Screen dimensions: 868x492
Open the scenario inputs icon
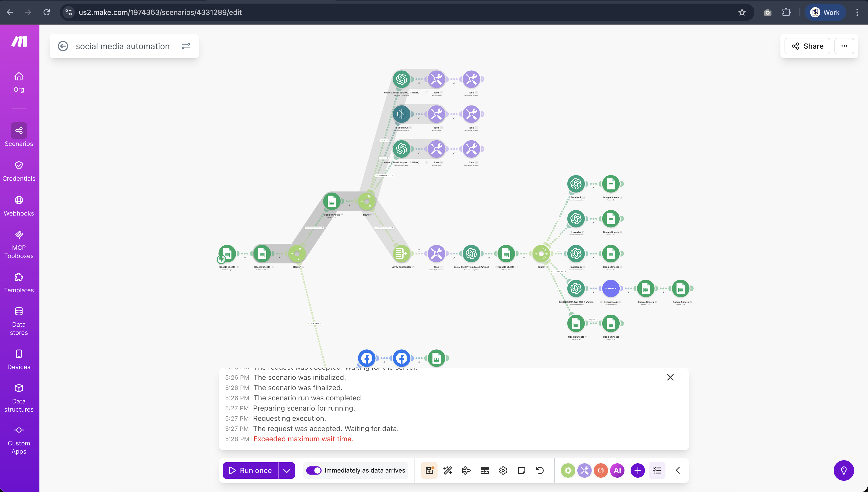point(485,470)
